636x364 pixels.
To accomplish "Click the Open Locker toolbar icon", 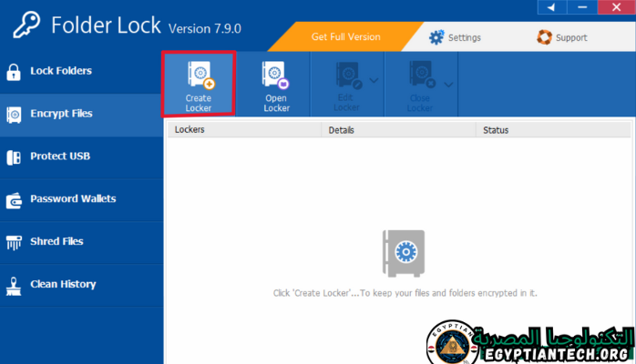I will [x=275, y=76].
